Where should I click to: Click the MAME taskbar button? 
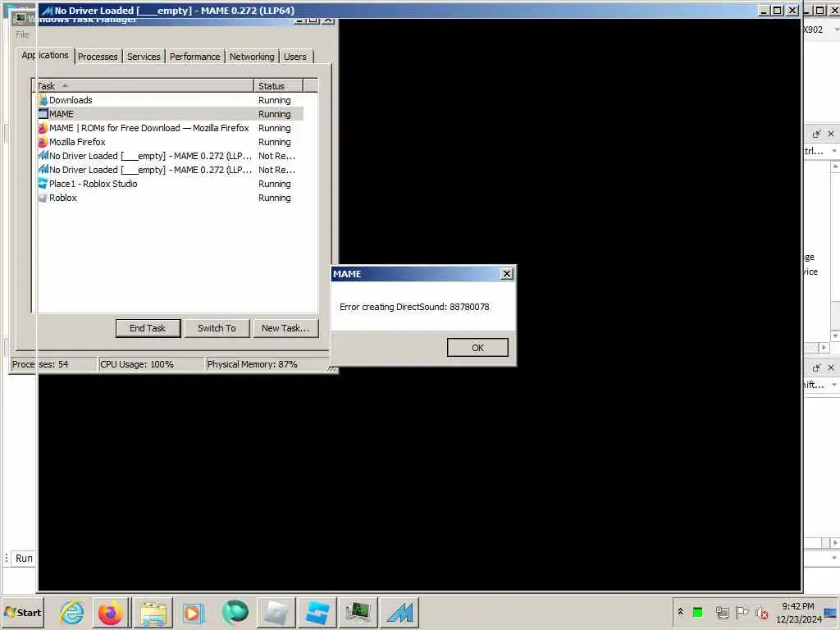tap(399, 612)
